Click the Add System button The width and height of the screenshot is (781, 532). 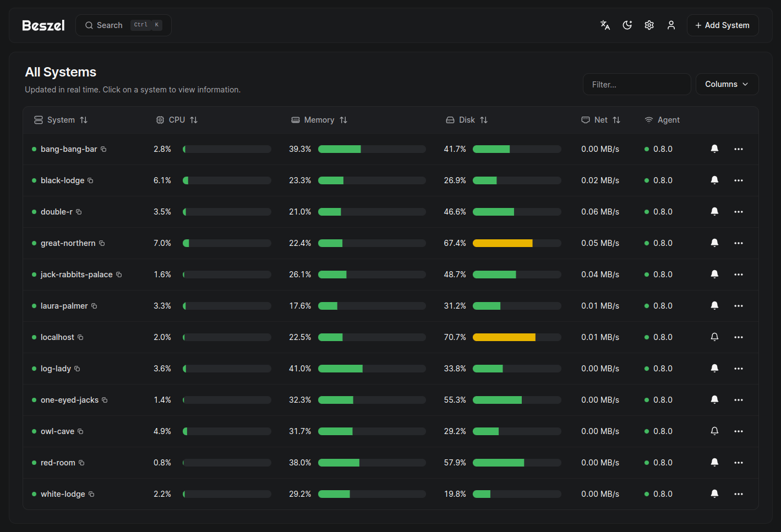(x=723, y=25)
